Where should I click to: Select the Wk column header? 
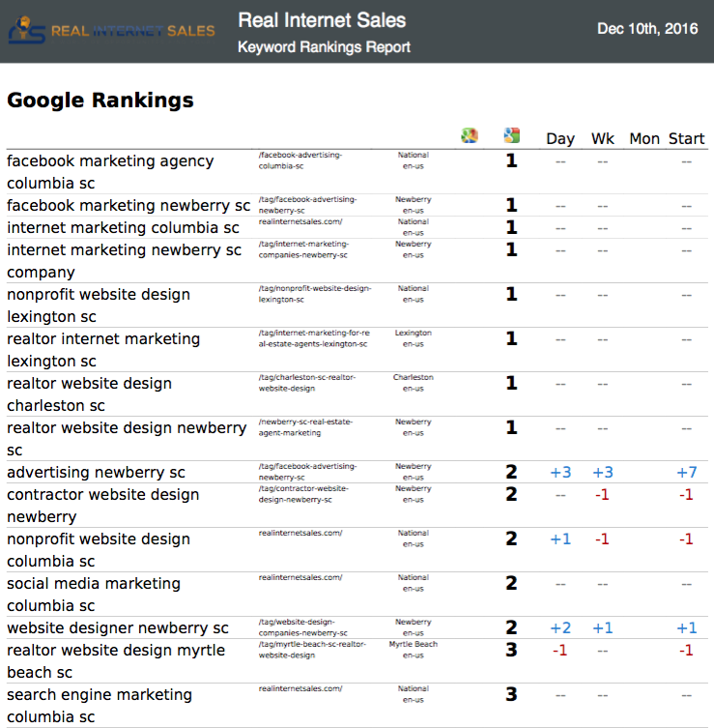[x=603, y=138]
